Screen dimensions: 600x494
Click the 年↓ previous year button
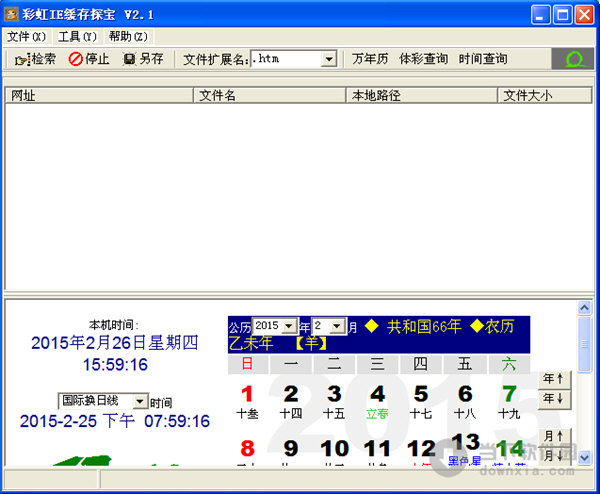coord(551,398)
